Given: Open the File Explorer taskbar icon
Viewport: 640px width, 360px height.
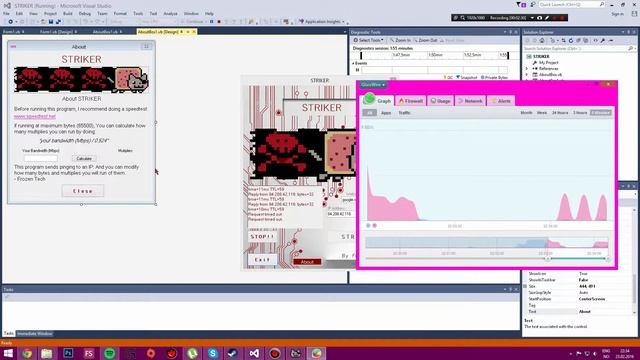Looking at the screenshot, I should (47, 353).
